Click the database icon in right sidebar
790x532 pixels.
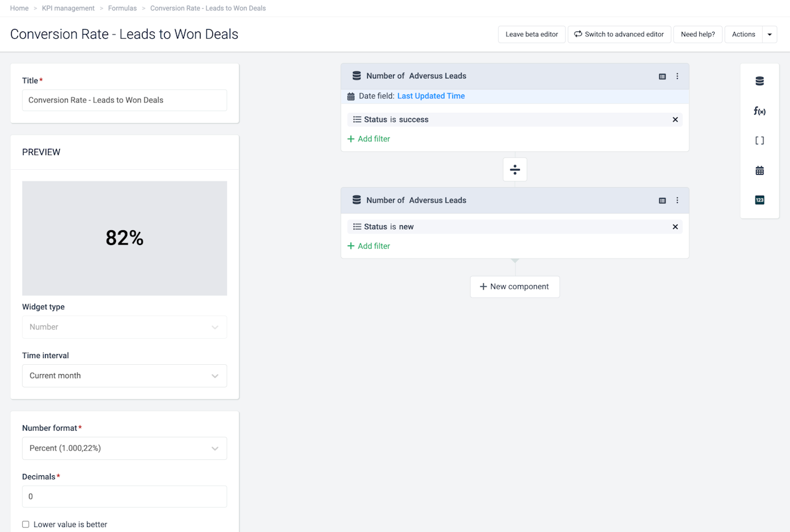click(759, 81)
